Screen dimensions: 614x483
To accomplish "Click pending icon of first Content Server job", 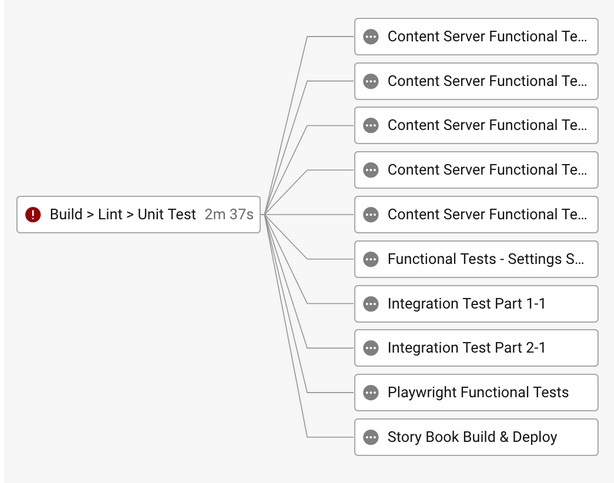I will [371, 36].
